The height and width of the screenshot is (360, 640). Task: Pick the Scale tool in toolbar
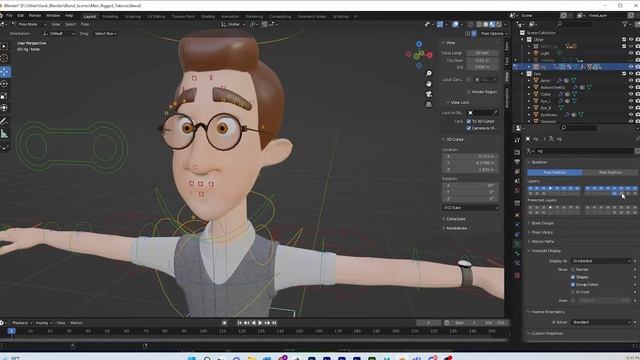click(x=4, y=96)
